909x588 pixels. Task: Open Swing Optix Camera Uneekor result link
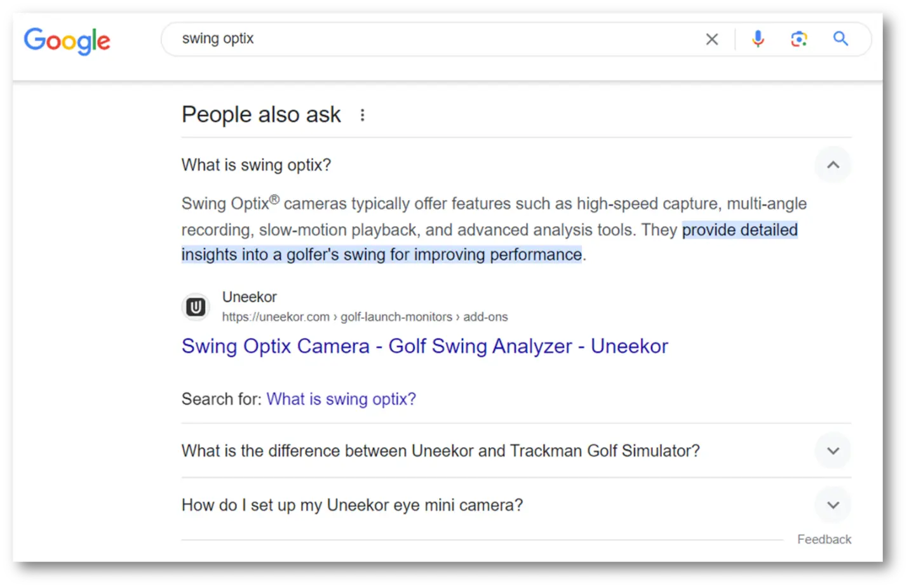(x=424, y=346)
